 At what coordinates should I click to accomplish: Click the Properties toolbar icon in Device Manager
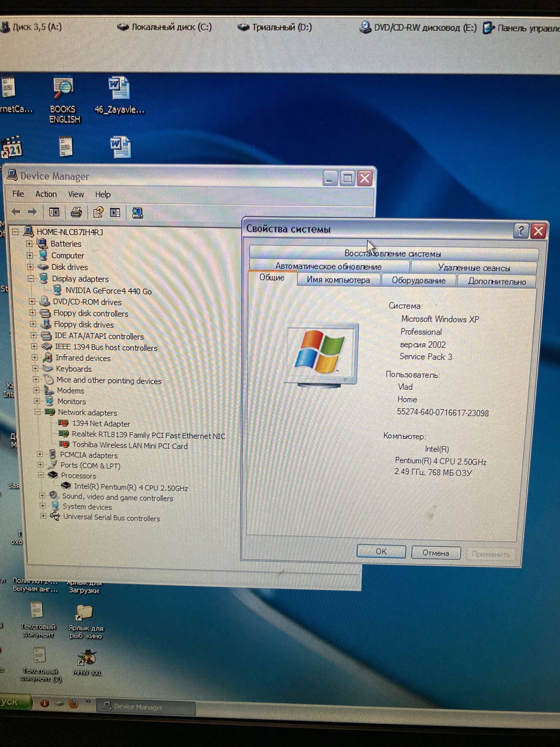click(98, 212)
